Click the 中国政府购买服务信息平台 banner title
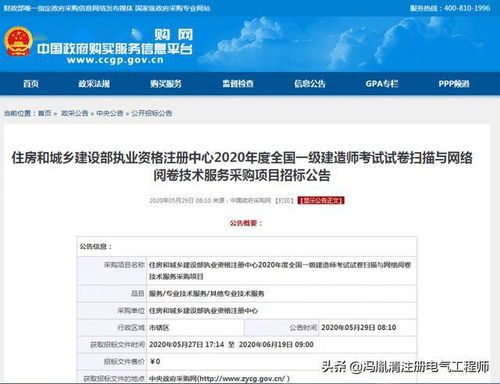This screenshot has height=384, width=500. point(115,49)
